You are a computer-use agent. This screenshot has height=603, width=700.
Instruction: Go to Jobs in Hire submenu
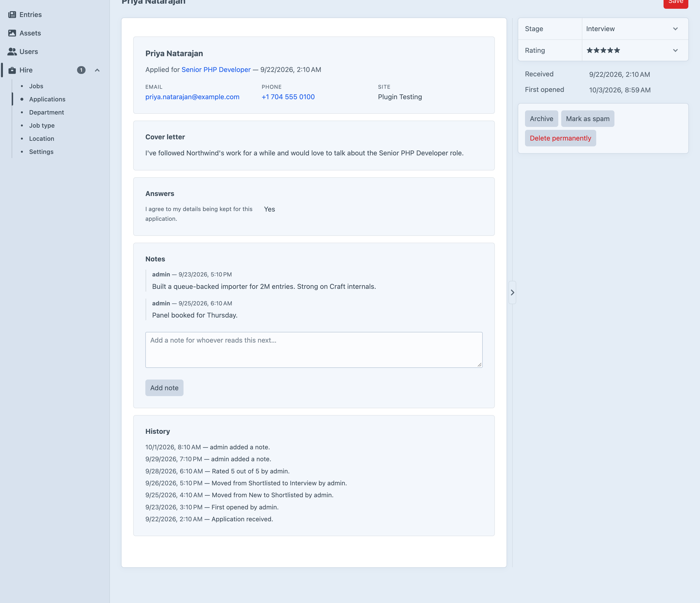pos(36,86)
